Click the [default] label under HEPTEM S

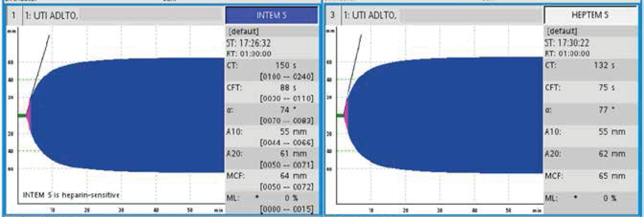point(562,31)
